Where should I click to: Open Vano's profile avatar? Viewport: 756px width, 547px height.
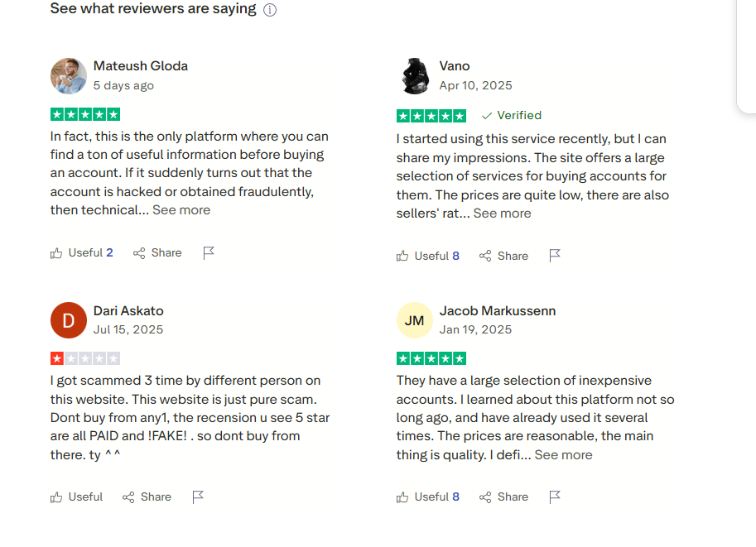pyautogui.click(x=415, y=76)
